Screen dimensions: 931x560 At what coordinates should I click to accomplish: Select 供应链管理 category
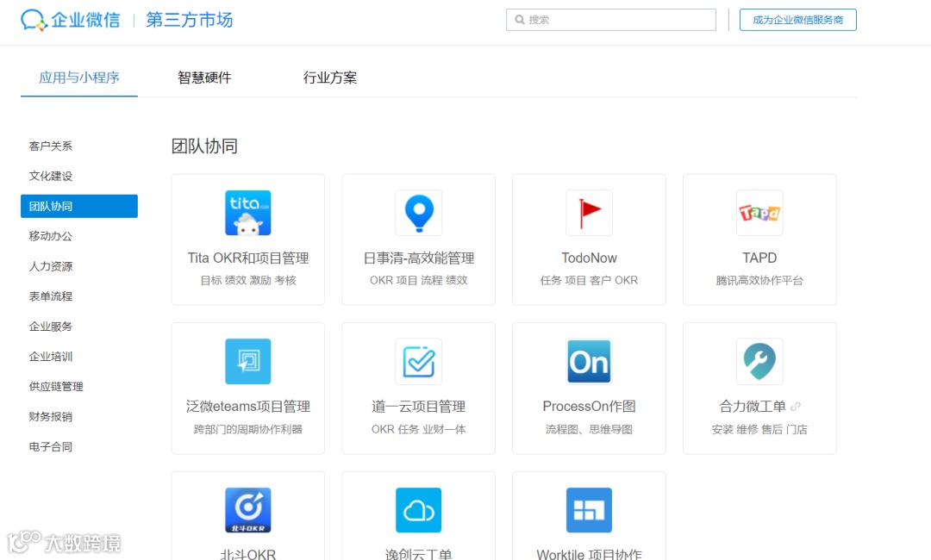click(56, 386)
